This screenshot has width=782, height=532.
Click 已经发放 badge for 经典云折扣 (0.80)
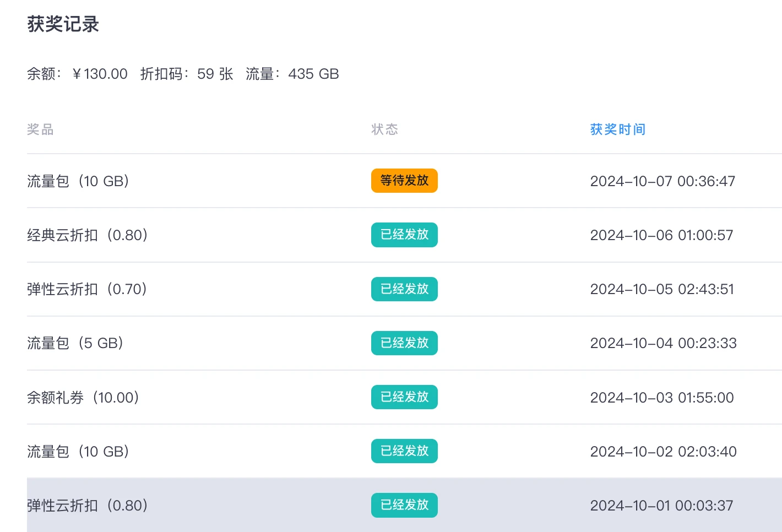pyautogui.click(x=404, y=235)
